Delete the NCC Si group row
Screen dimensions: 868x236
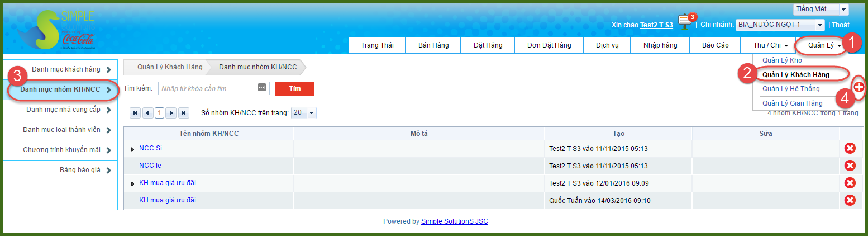(850, 148)
